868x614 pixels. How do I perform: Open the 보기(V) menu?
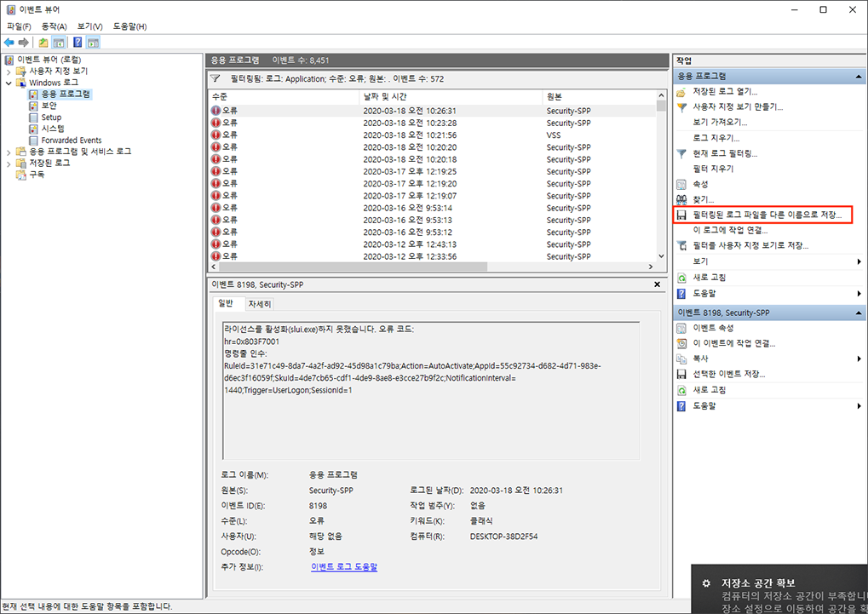[x=89, y=26]
